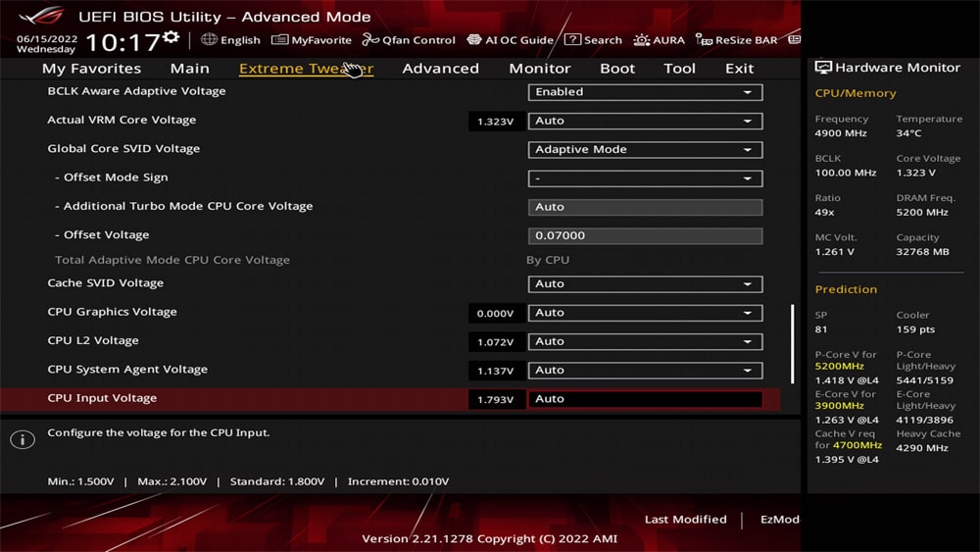Select the CPU Input Voltage row label
The height and width of the screenshot is (552, 980).
(102, 398)
